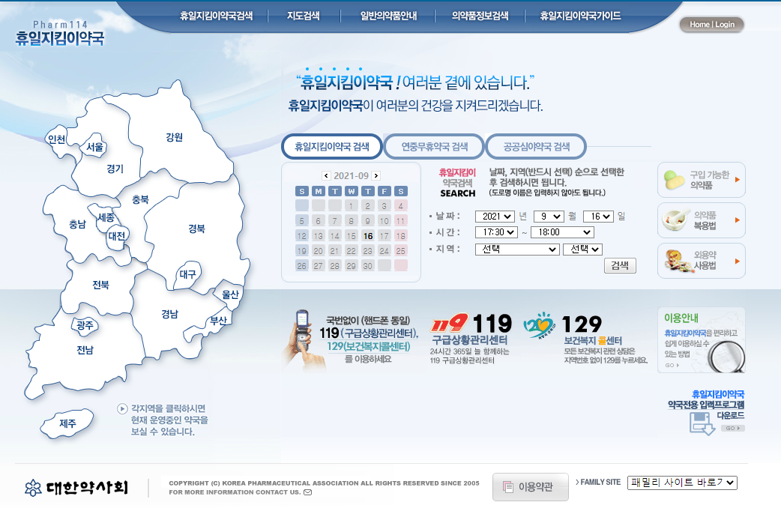Select 대전 on the map
This screenshot has width=781, height=532.
point(117,236)
